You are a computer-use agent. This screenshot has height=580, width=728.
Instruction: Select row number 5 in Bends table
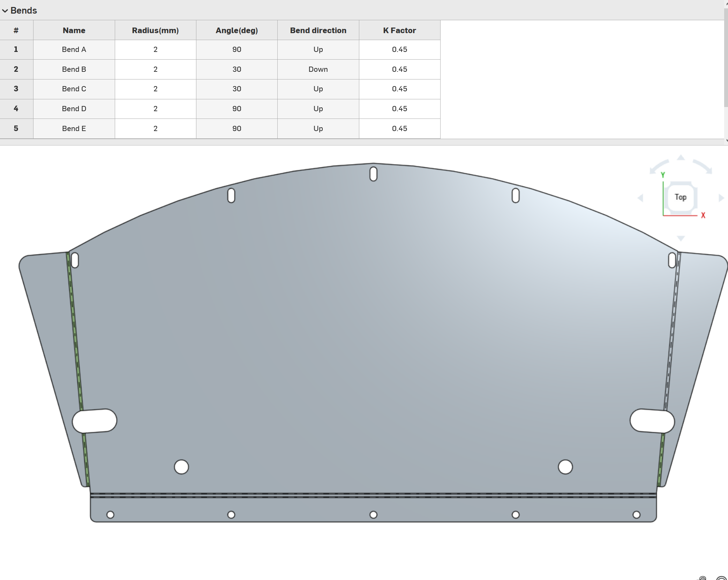(16, 129)
